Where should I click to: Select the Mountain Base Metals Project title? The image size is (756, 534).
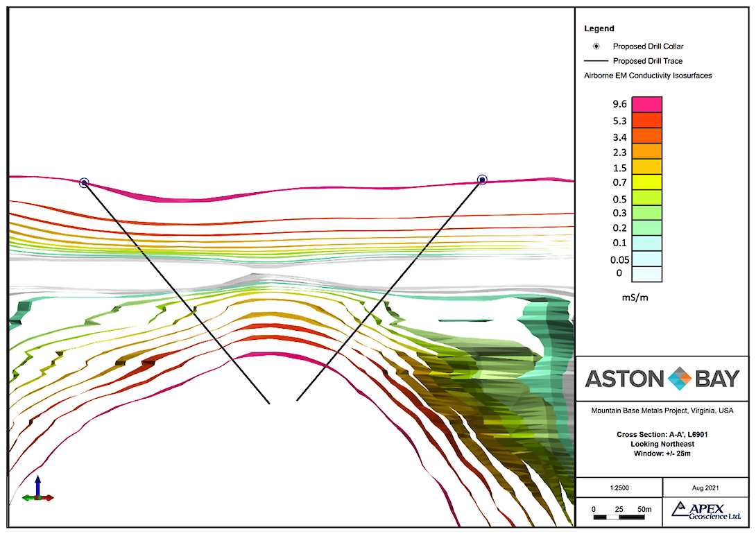point(662,411)
